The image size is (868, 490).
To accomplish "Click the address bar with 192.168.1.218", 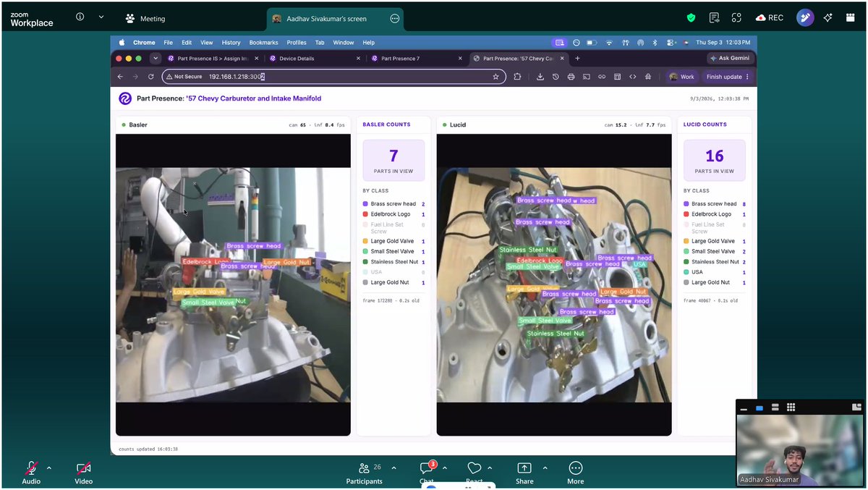I will pyautogui.click(x=333, y=77).
